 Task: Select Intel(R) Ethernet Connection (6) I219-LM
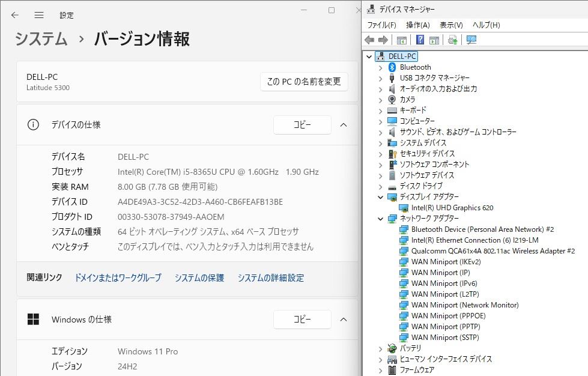click(x=474, y=240)
